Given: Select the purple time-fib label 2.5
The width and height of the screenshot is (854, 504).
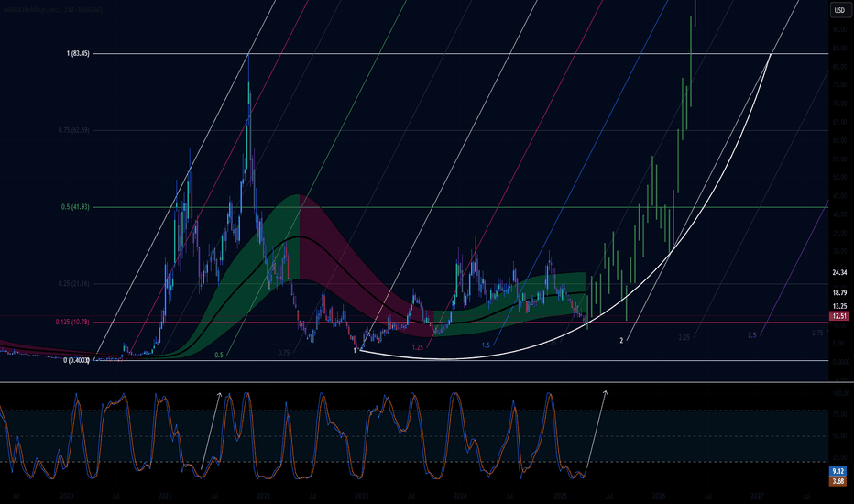Looking at the screenshot, I should pyautogui.click(x=751, y=335).
